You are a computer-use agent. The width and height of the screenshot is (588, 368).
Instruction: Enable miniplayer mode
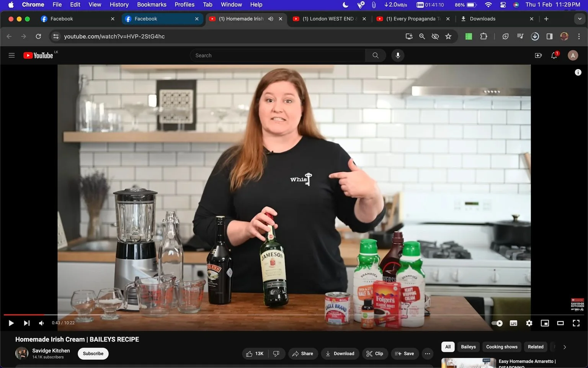coord(545,323)
